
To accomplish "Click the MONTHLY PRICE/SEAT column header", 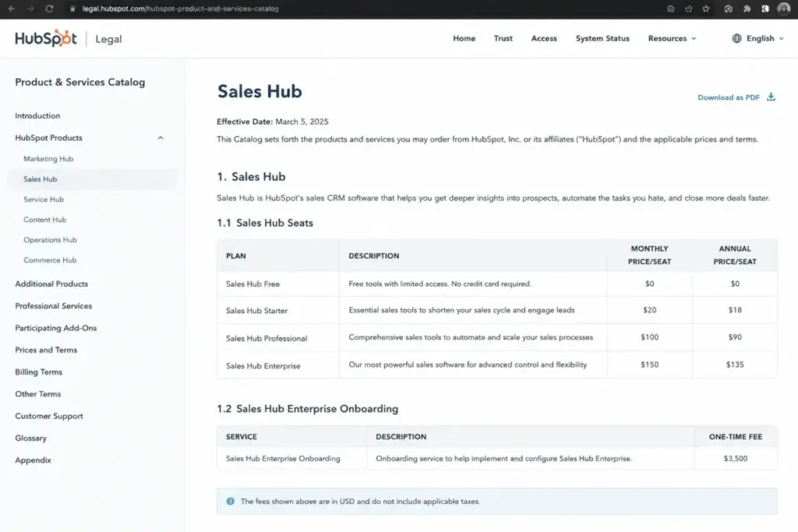I will (x=649, y=255).
